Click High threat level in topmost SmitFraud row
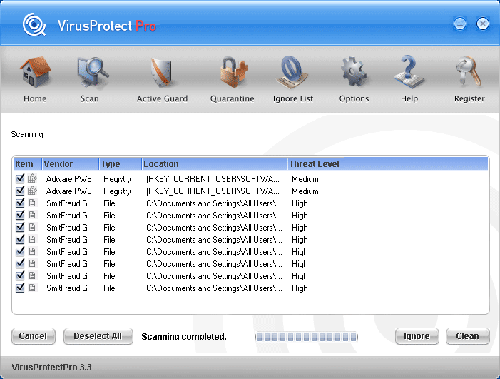Screen dimensions: 500x379 pos(299,203)
